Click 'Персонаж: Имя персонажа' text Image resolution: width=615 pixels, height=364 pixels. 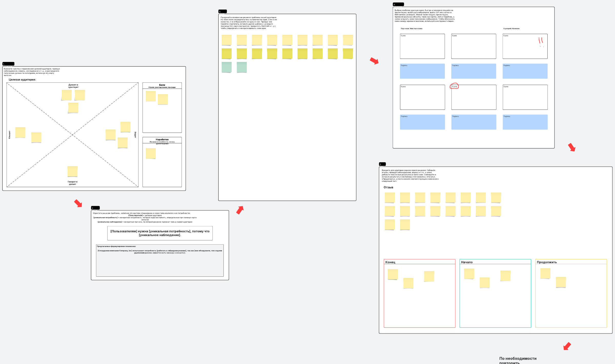pyautogui.click(x=412, y=29)
